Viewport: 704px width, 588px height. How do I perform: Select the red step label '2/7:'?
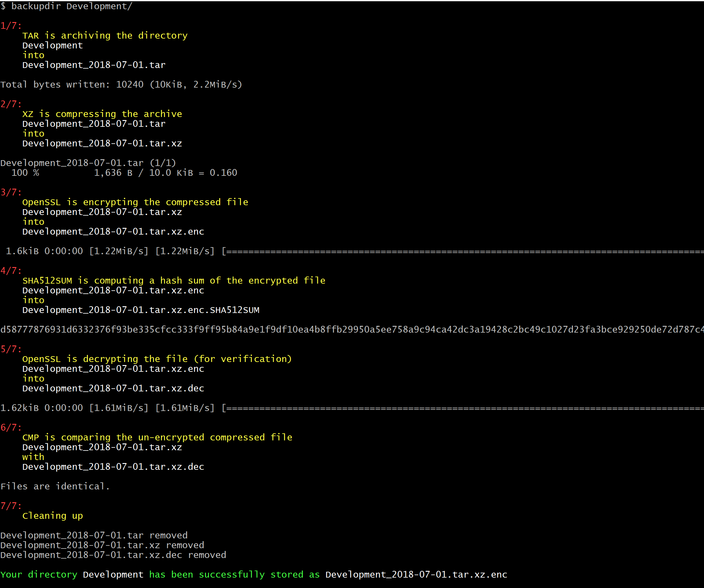point(11,104)
